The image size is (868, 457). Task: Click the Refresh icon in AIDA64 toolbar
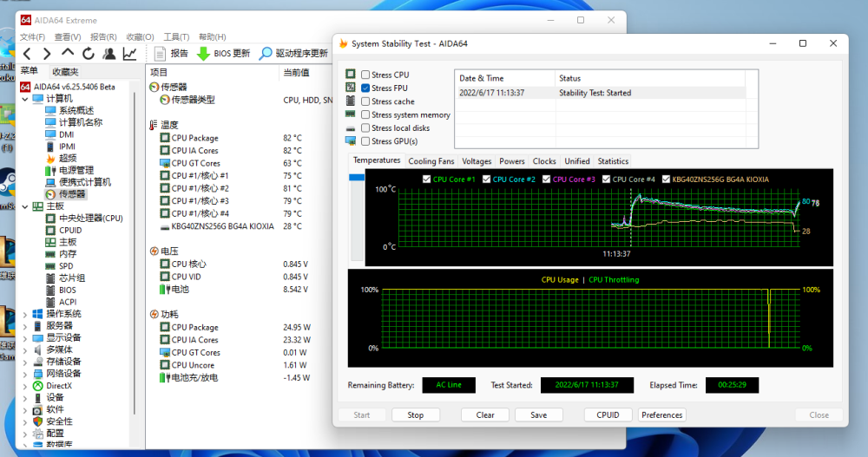[x=88, y=54]
